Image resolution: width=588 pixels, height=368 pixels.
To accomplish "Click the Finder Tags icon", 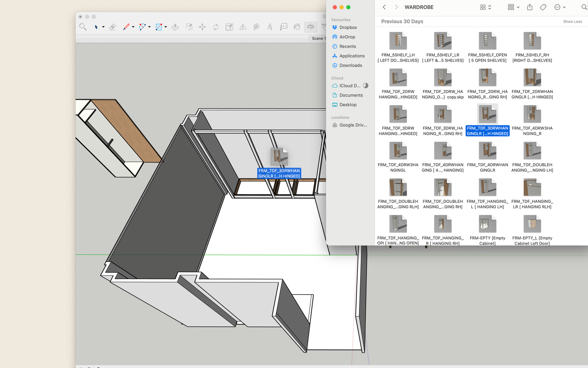I will point(543,7).
